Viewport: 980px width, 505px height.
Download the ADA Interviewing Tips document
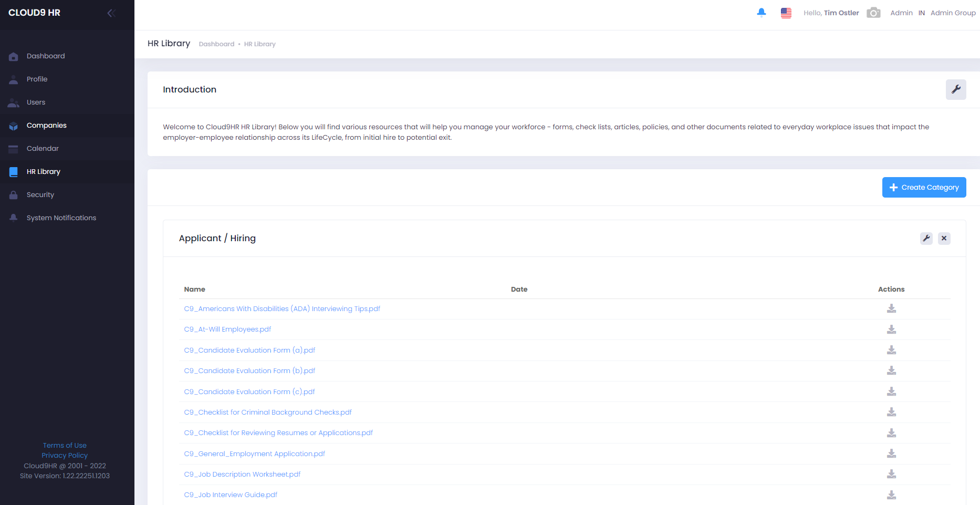891,308
